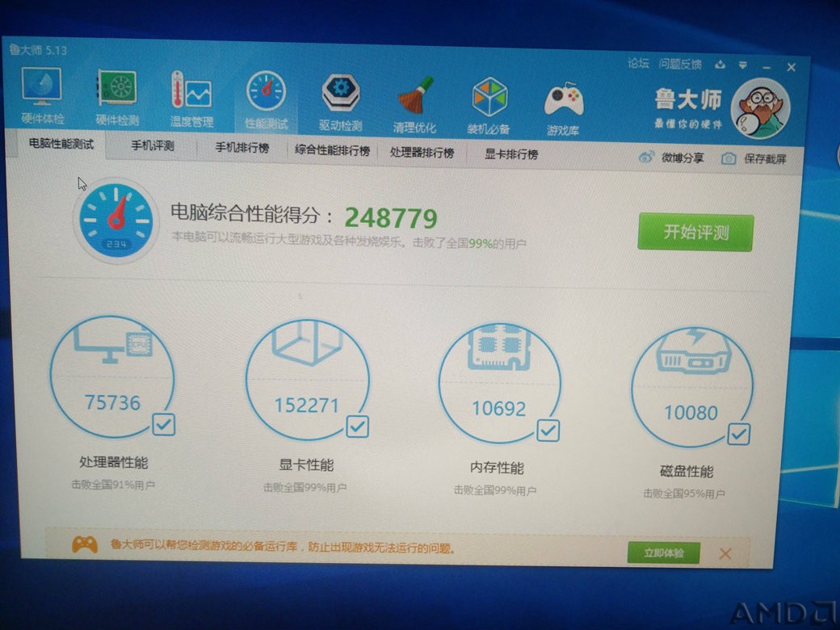840x630 pixels.
Task: Click the graphics cube icon above 152271
Action: point(307,342)
